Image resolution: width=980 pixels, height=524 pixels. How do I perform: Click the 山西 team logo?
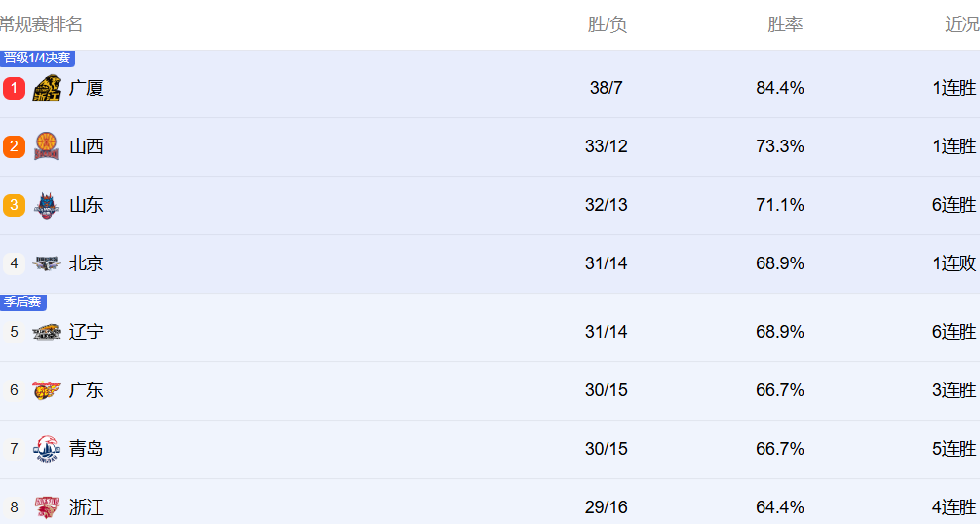point(47,146)
